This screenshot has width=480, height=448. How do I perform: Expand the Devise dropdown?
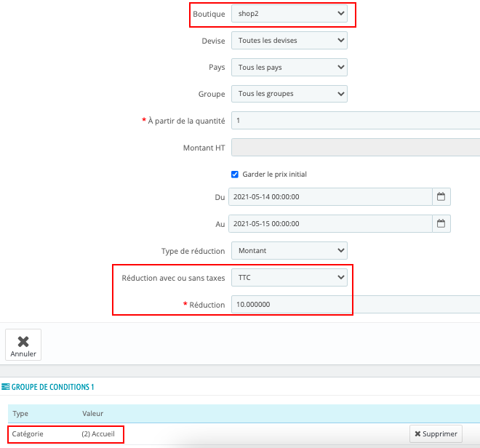(x=289, y=41)
